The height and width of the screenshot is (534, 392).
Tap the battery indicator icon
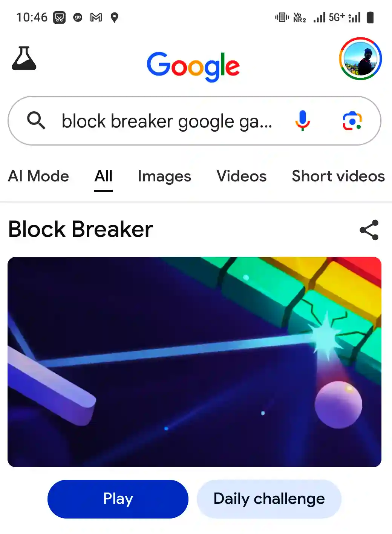(x=370, y=17)
